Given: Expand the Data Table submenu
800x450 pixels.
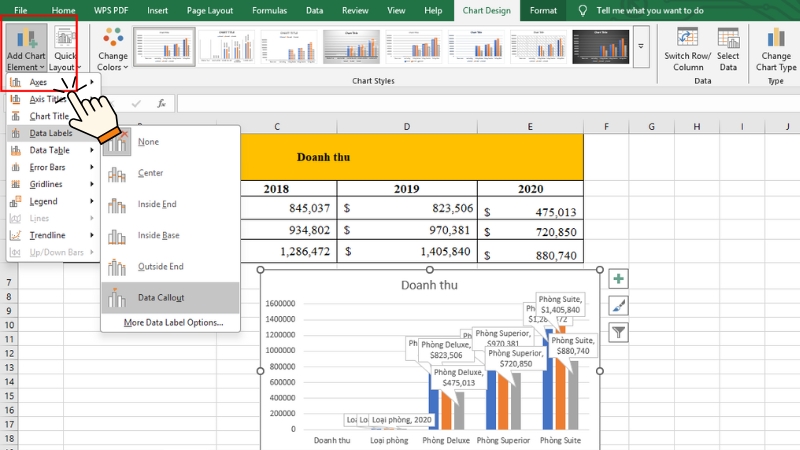Looking at the screenshot, I should (53, 150).
